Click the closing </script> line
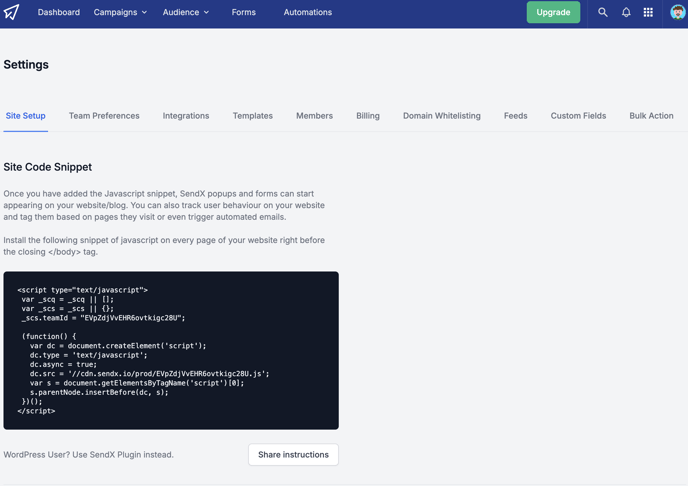 [36, 411]
